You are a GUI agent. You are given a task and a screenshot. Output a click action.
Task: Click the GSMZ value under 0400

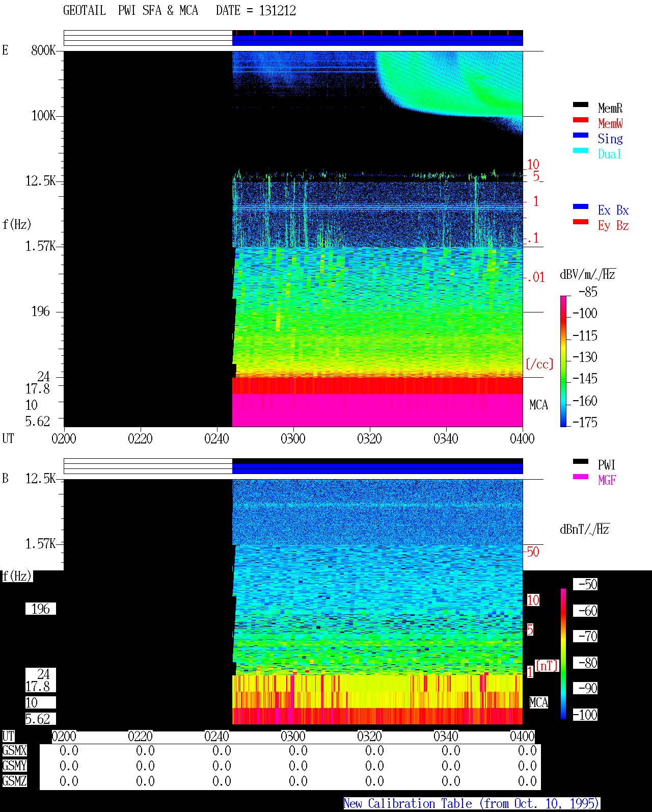pos(527,781)
